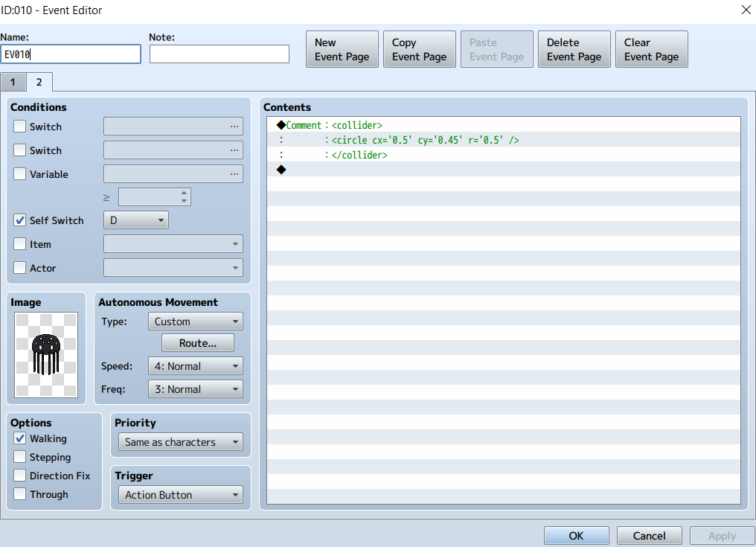Select the Comment <collider> line
This screenshot has width=756, height=547.
point(504,125)
